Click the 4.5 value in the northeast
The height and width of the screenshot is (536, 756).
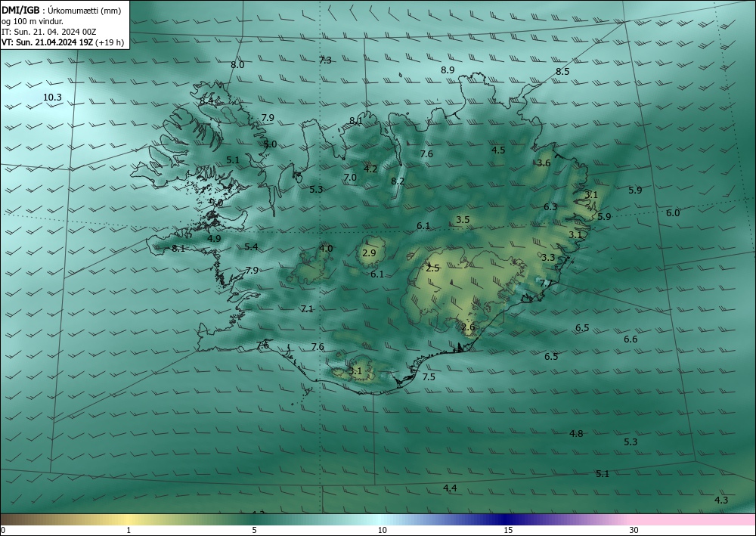click(498, 150)
